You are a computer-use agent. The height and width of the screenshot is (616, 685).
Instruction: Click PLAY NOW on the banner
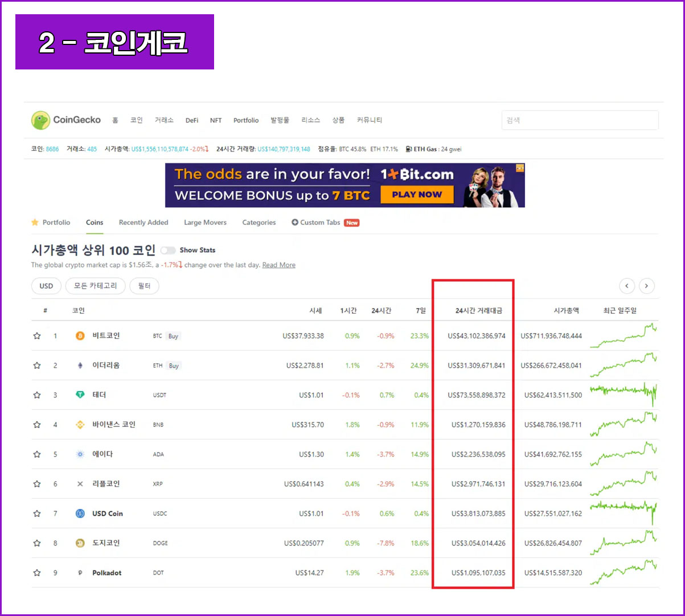[x=417, y=194]
